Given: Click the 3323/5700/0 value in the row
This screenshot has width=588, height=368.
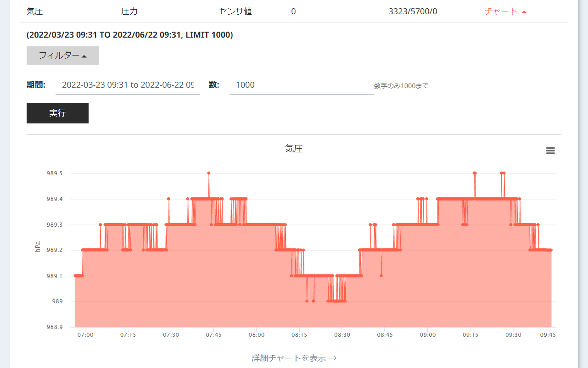Looking at the screenshot, I should tap(413, 11).
